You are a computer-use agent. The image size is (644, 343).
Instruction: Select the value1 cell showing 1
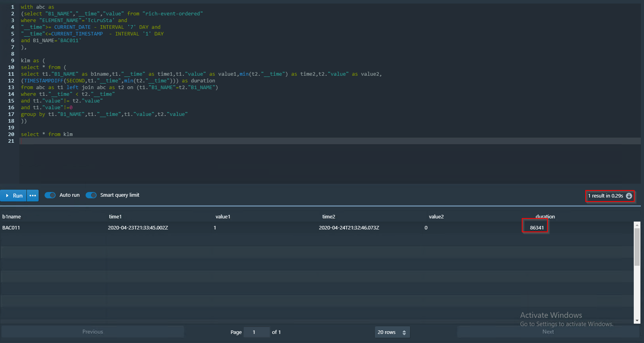[215, 227]
